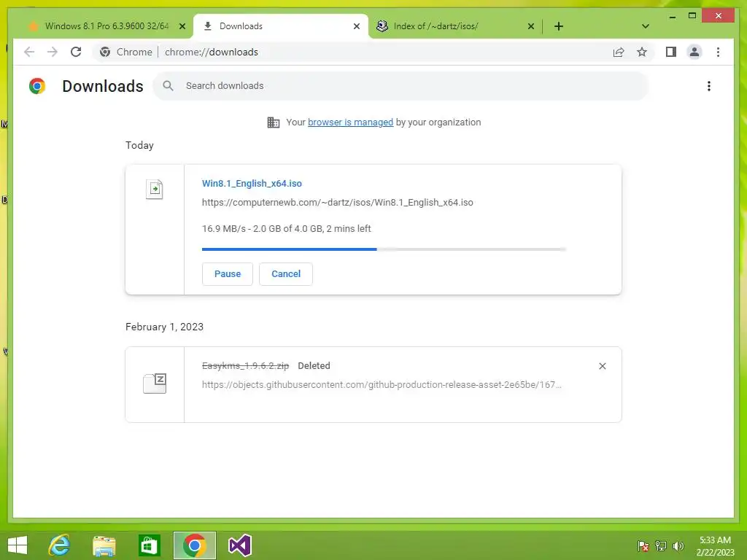Click the Easykms zip file icon

pos(155,384)
